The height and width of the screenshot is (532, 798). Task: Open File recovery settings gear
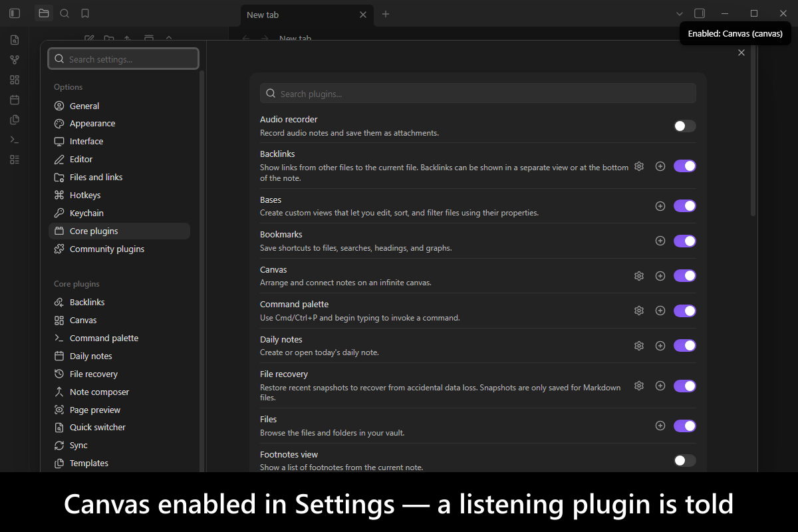(x=639, y=386)
